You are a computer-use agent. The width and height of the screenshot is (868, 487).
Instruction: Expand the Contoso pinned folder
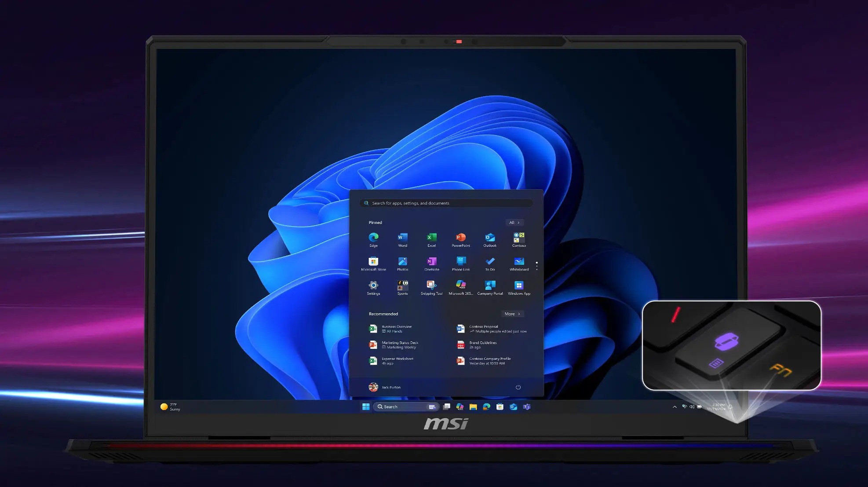[519, 240]
